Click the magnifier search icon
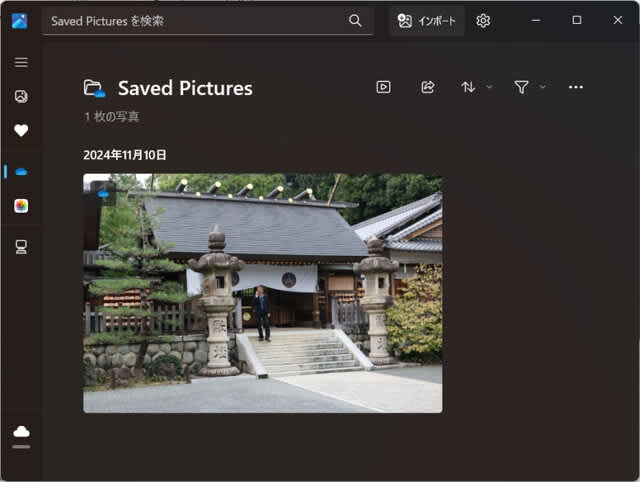The width and height of the screenshot is (640, 482). [355, 21]
